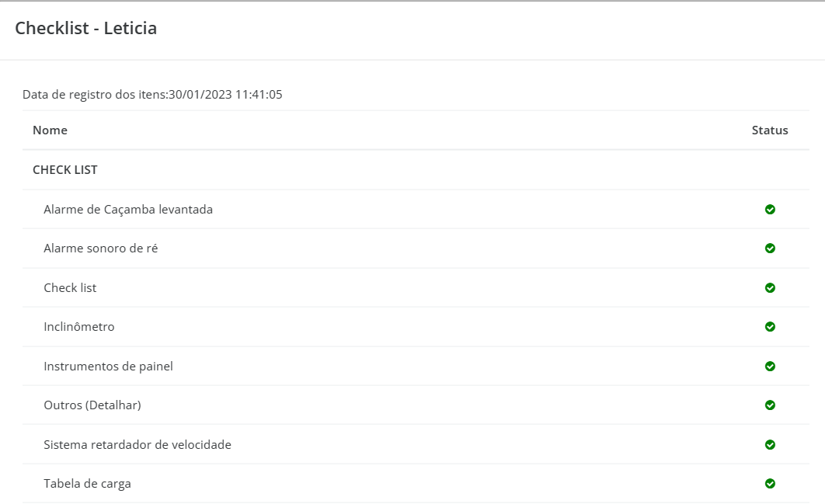Click the Tabela de carga green check icon
The width and height of the screenshot is (825, 504).
pos(770,484)
